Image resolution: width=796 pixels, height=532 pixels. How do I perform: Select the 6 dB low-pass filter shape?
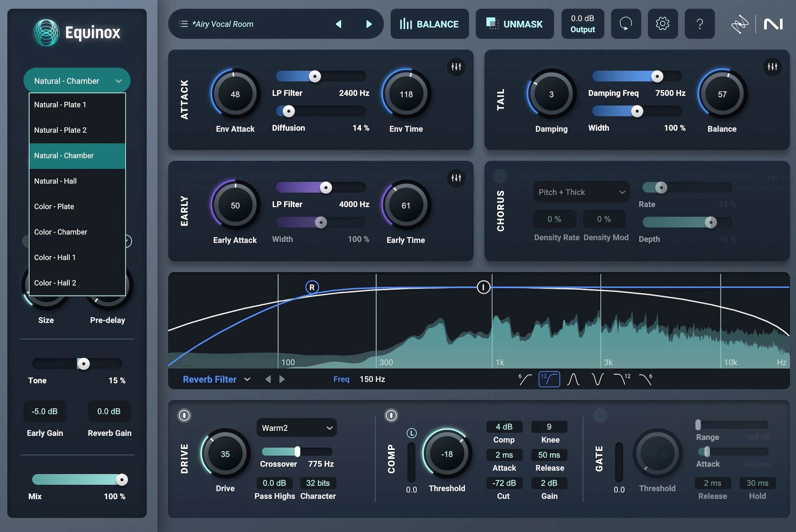(646, 379)
